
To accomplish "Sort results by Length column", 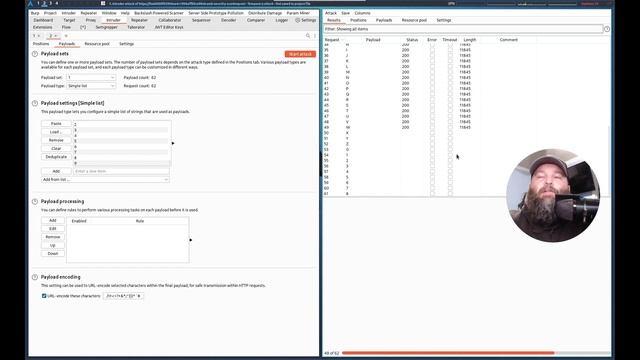I will (x=470, y=40).
